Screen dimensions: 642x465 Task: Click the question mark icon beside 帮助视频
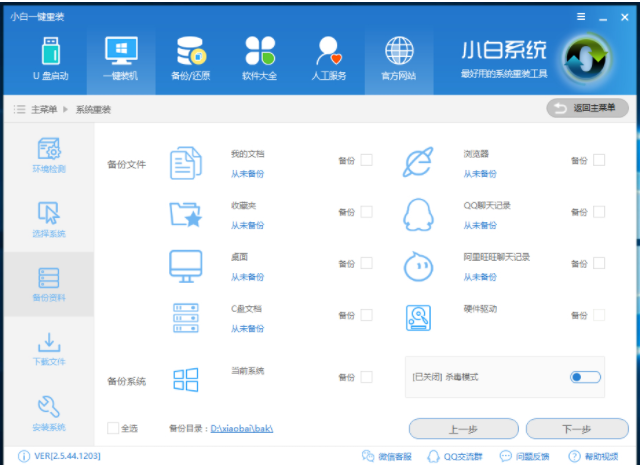click(x=574, y=456)
